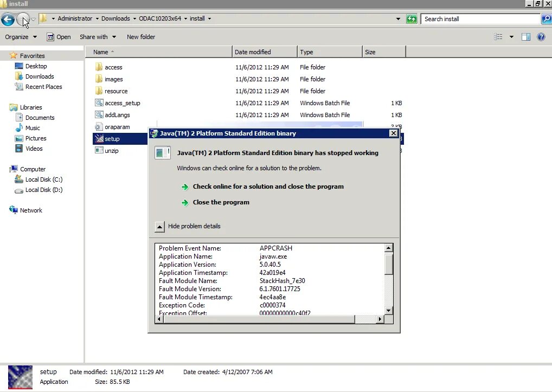Select Downloads in the address path
The width and height of the screenshot is (552, 392).
click(115, 18)
